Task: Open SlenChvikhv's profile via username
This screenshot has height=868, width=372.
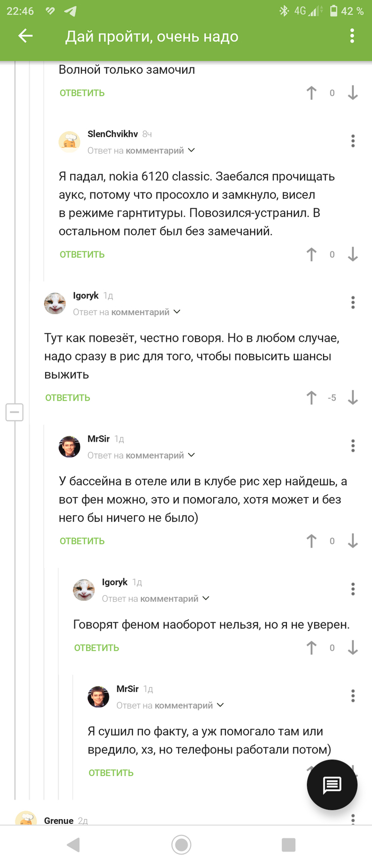Action: pos(113,134)
